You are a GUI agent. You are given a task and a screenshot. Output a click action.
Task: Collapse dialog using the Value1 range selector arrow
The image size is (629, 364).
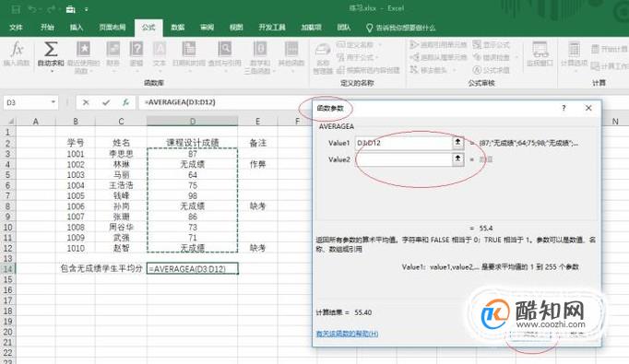(x=457, y=142)
